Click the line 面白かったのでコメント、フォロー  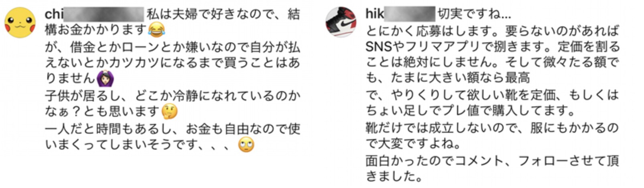[492, 160]
